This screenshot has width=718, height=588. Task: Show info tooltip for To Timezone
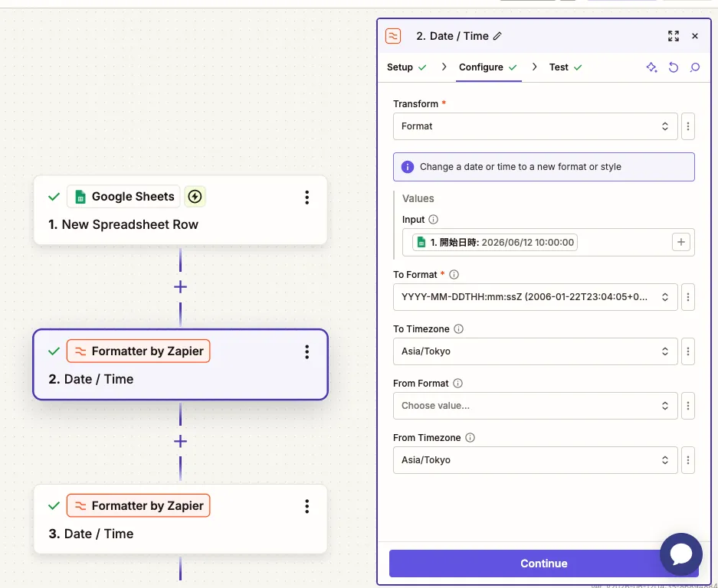click(x=458, y=329)
